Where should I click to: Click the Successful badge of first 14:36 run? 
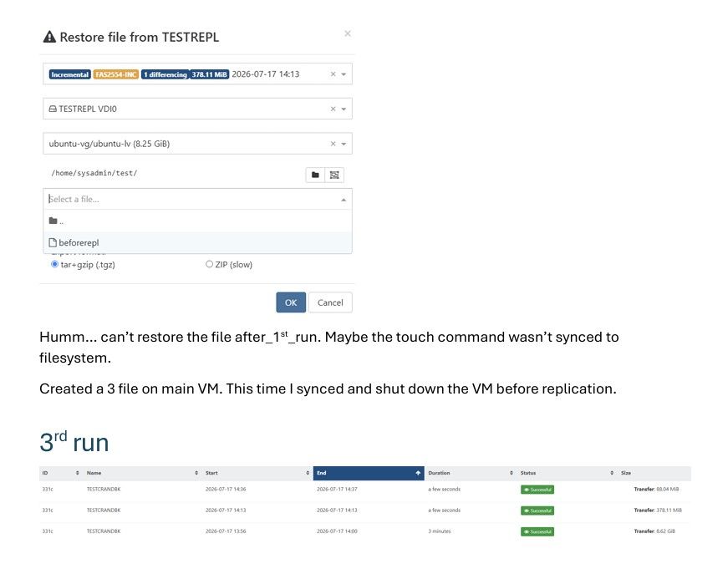pyautogui.click(x=537, y=490)
